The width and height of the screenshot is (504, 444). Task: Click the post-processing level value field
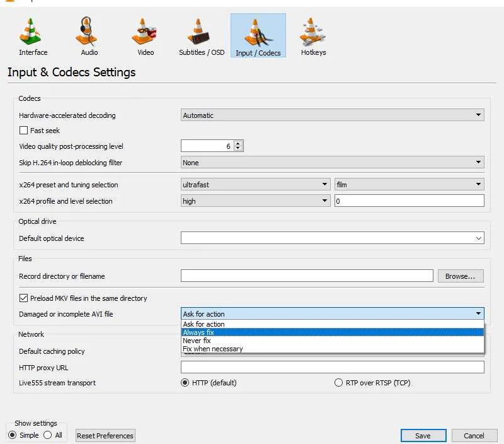coord(207,146)
